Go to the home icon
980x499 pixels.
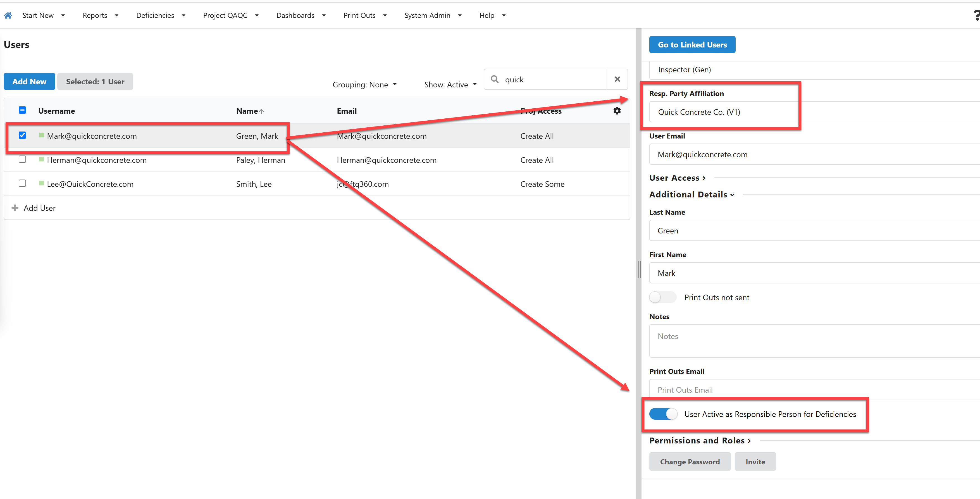[8, 15]
